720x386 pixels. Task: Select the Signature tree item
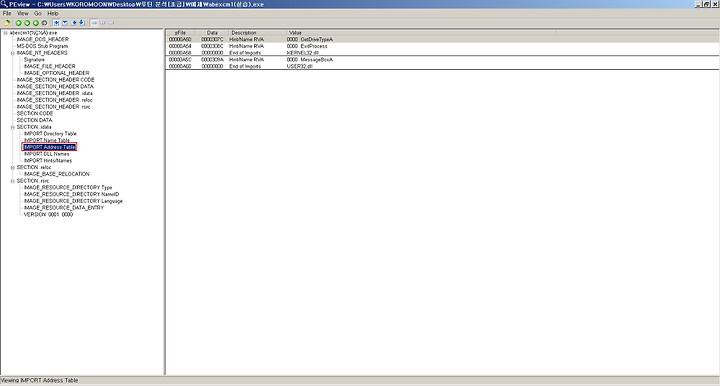(x=34, y=60)
